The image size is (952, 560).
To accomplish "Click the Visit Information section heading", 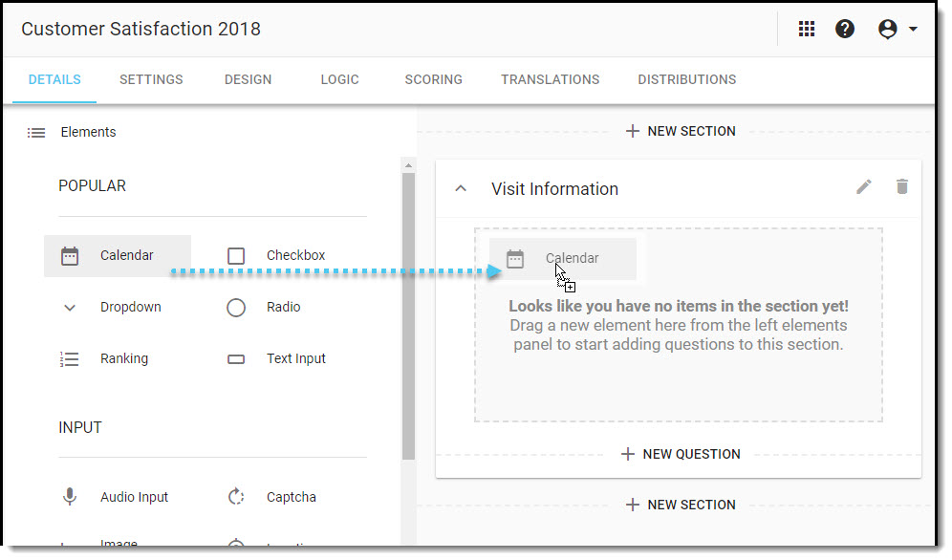I will point(555,188).
